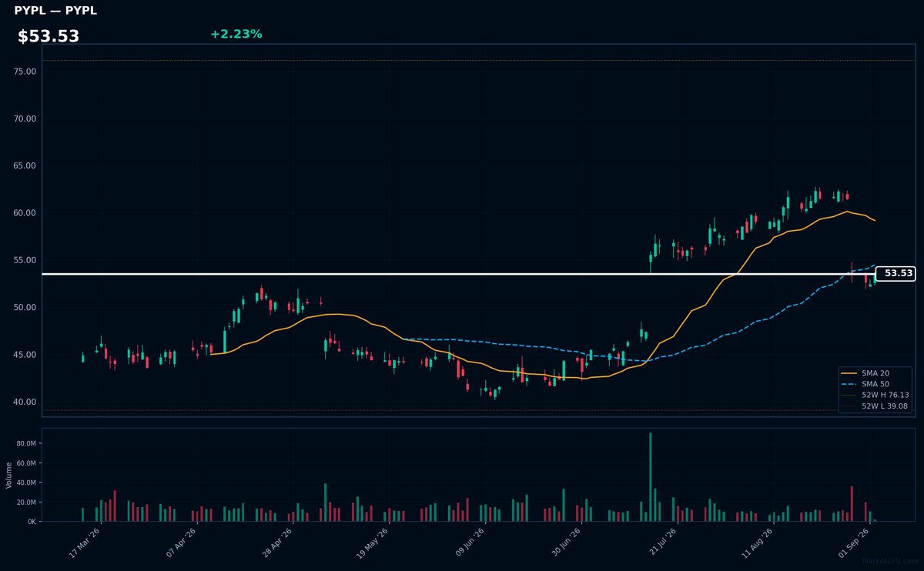Click the 40.00 price axis label

point(25,402)
